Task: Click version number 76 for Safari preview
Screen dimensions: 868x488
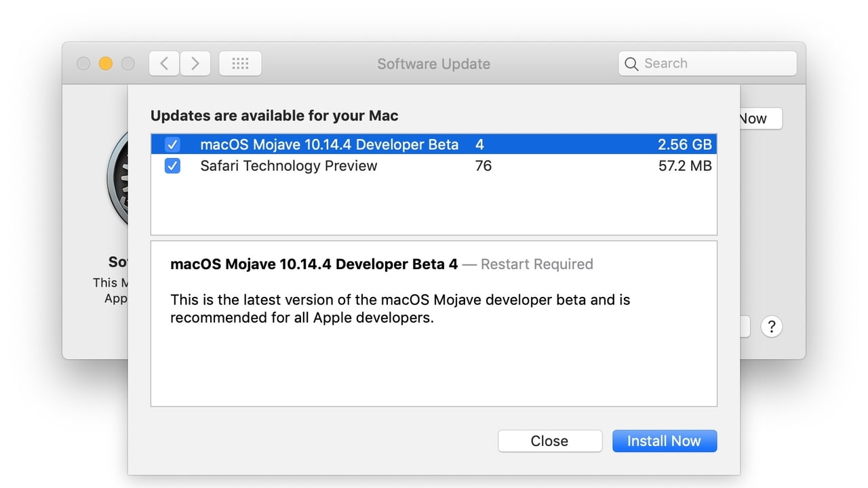Action: 484,166
